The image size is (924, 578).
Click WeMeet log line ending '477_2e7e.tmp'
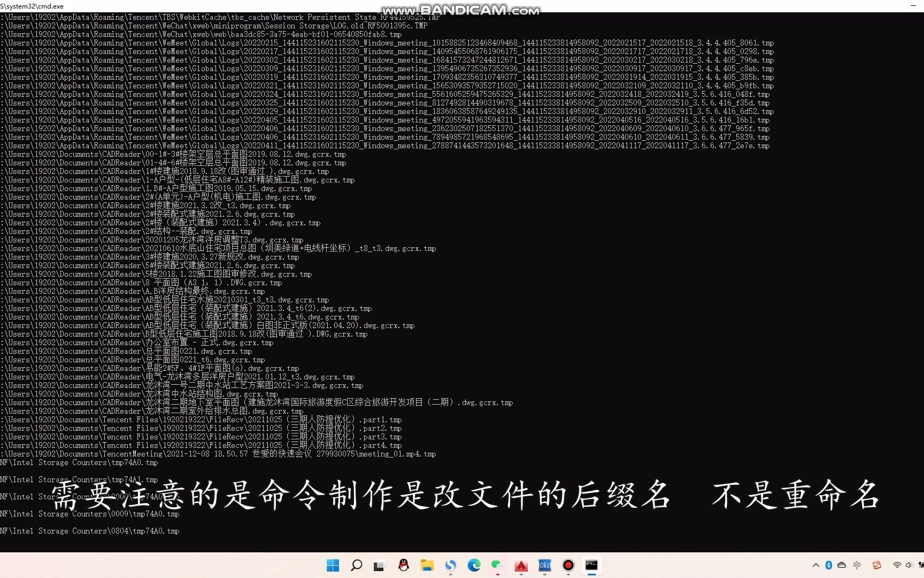tap(385, 146)
